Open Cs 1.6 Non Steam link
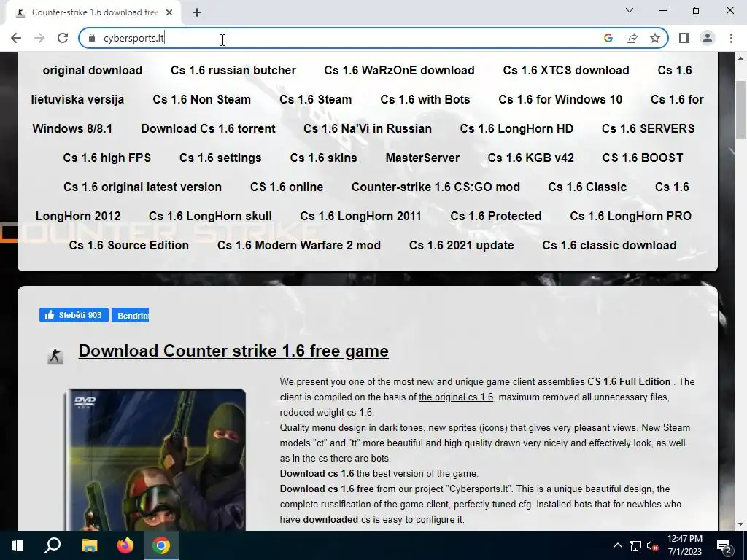 point(201,99)
